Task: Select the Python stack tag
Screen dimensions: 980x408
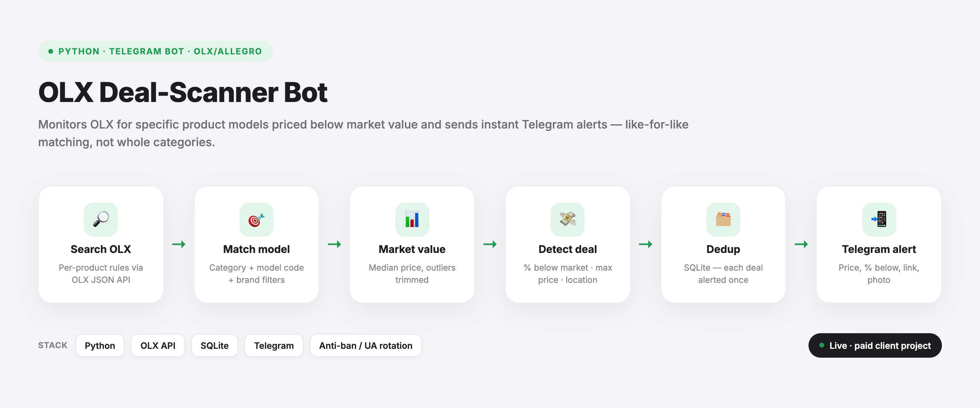Action: [100, 345]
